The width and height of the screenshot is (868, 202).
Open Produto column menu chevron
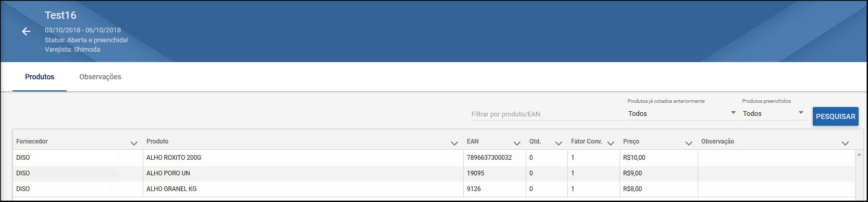(x=454, y=143)
